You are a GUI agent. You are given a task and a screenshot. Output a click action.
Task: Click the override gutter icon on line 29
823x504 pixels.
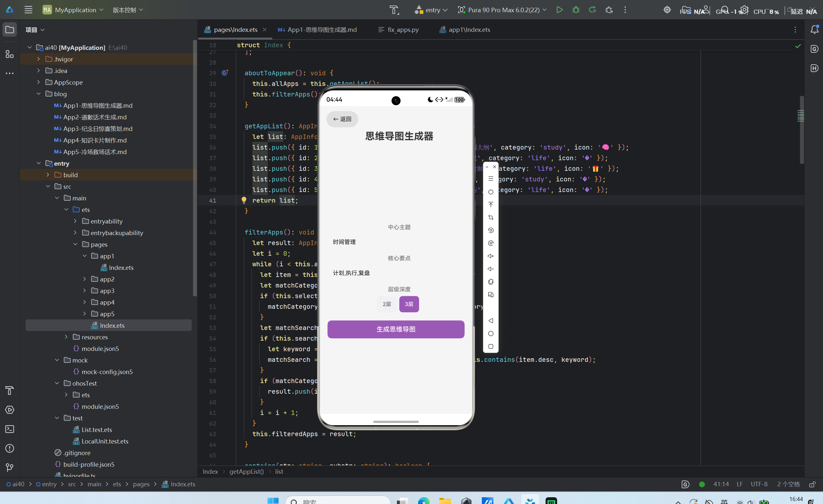(225, 73)
